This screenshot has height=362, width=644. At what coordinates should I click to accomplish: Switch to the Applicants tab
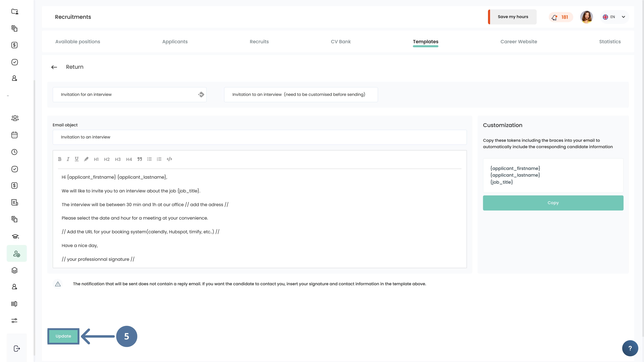coord(175,42)
